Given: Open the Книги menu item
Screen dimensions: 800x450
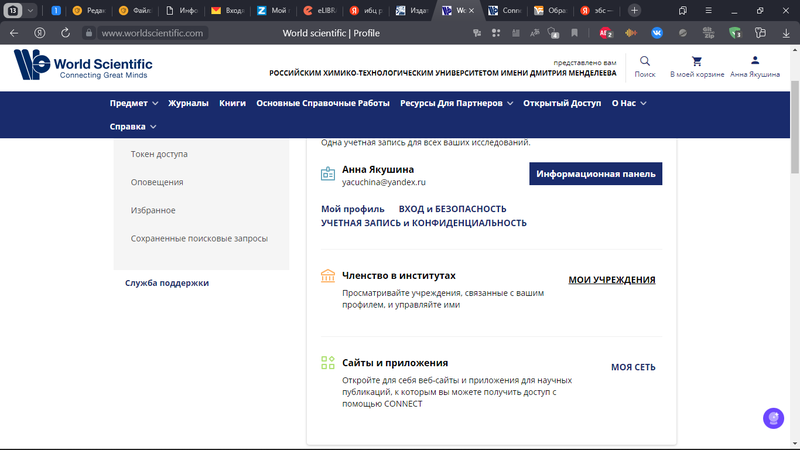Looking at the screenshot, I should (232, 103).
